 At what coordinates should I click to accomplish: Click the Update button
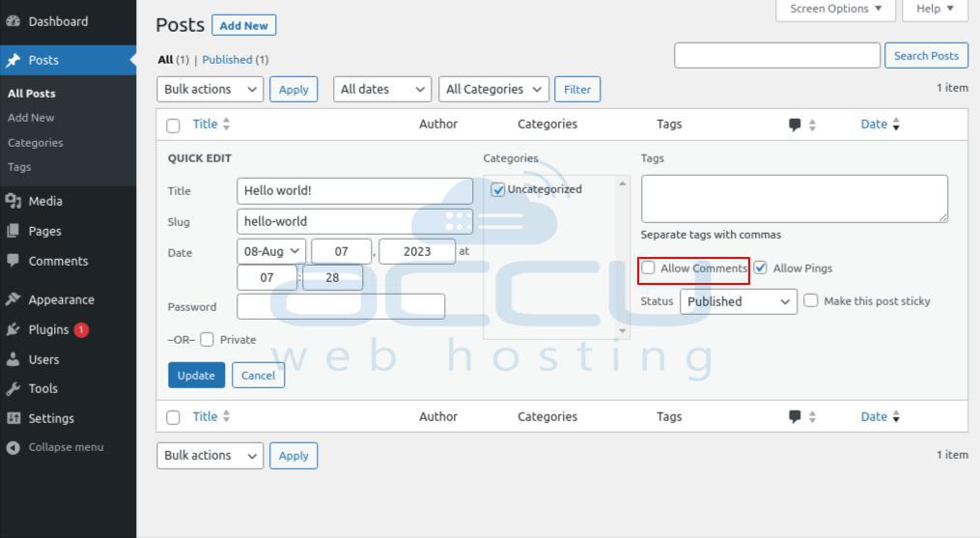196,375
